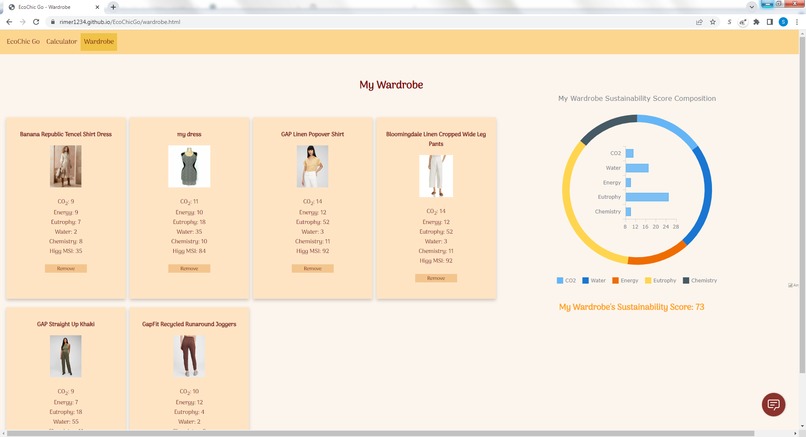
Task: Click the address bar URL field
Action: click(x=370, y=22)
